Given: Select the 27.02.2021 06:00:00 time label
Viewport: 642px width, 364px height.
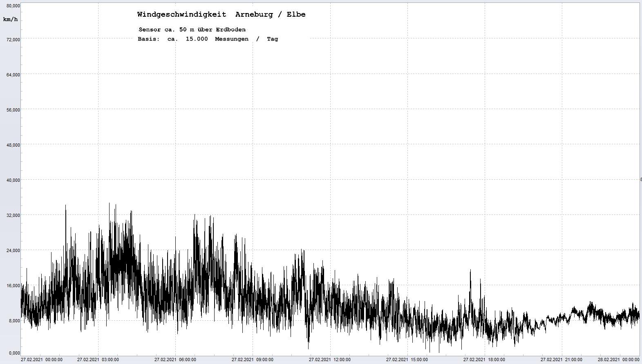Looking at the screenshot, I should click(175, 360).
